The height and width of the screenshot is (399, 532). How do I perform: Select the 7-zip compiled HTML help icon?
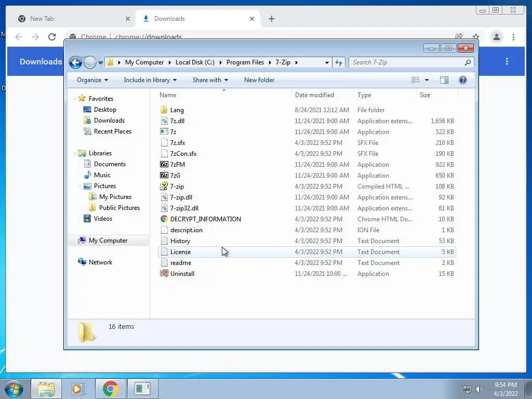pyautogui.click(x=164, y=186)
